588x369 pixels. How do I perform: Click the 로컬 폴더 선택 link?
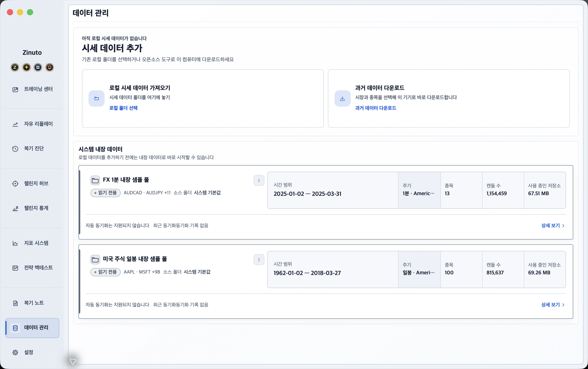tap(123, 108)
